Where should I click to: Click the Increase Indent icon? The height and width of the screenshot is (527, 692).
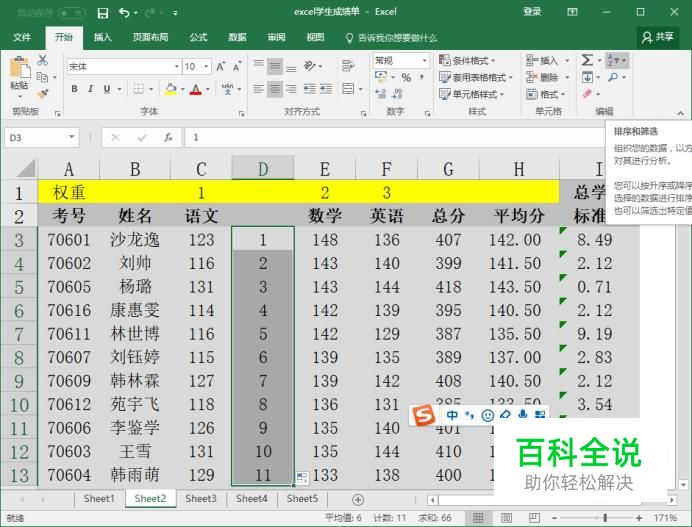click(x=326, y=89)
